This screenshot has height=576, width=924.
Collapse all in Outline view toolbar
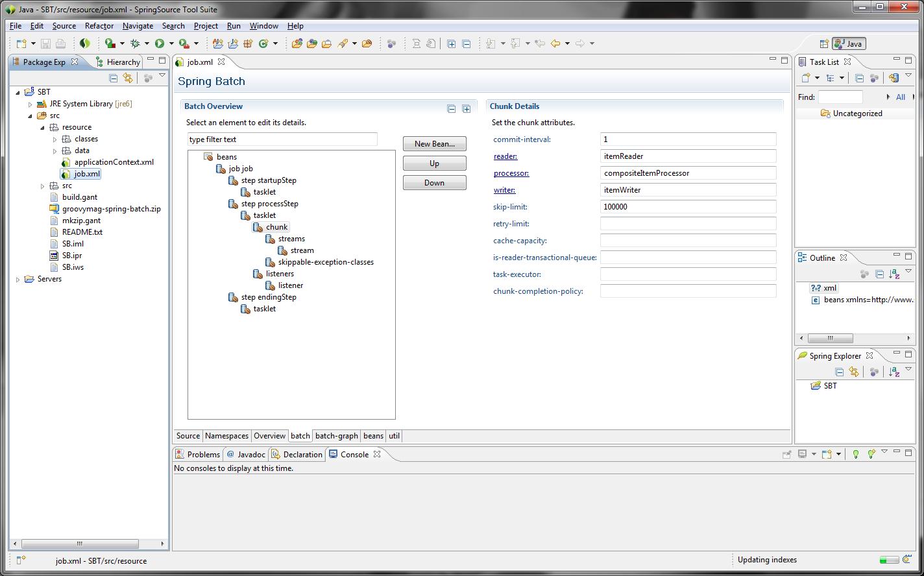[879, 274]
